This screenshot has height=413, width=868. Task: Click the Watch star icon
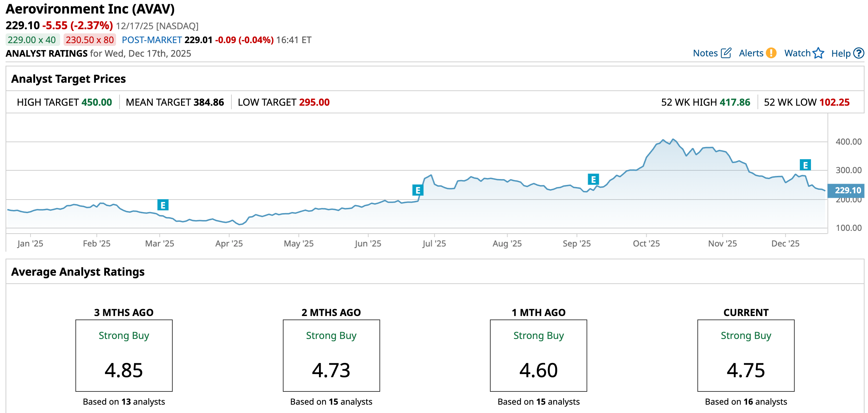(818, 53)
